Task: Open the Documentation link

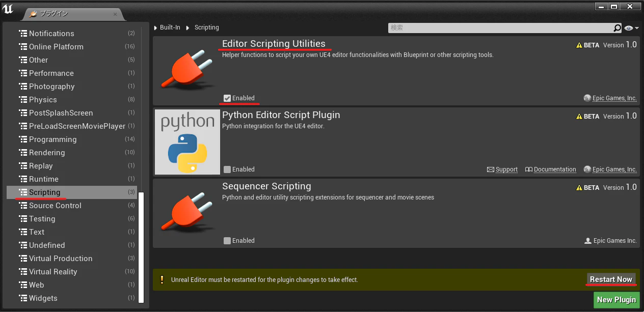Action: [x=555, y=169]
